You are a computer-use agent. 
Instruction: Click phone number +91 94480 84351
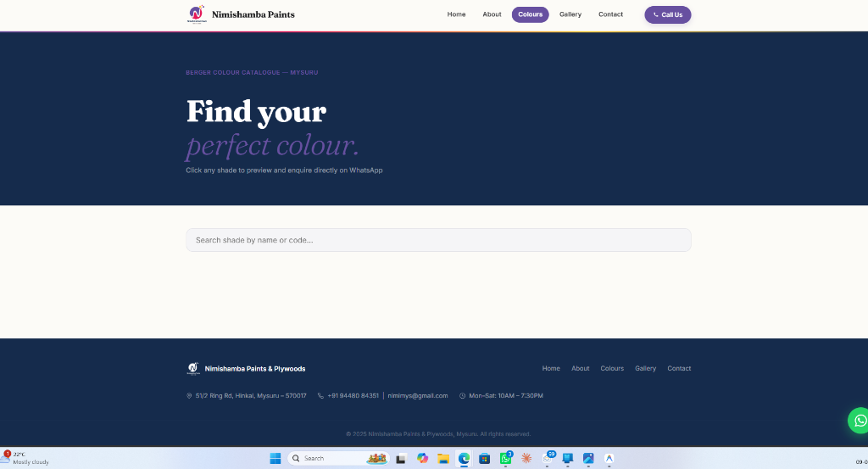[x=353, y=396]
